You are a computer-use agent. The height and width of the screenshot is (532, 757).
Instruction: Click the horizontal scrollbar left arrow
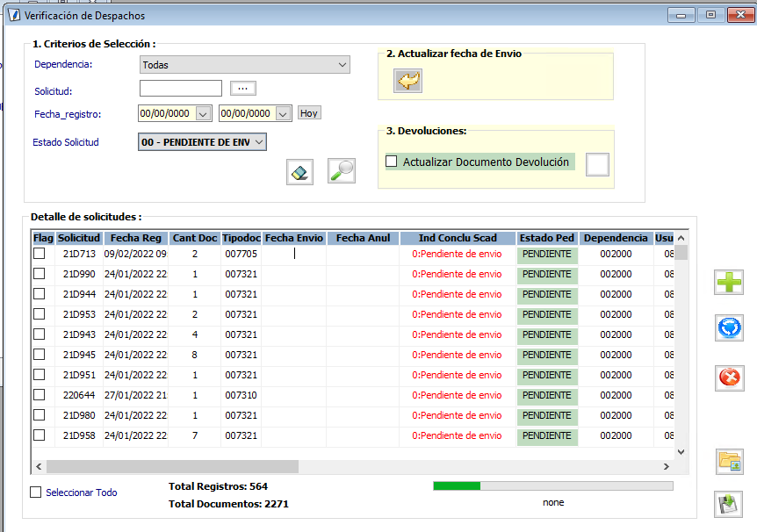39,466
